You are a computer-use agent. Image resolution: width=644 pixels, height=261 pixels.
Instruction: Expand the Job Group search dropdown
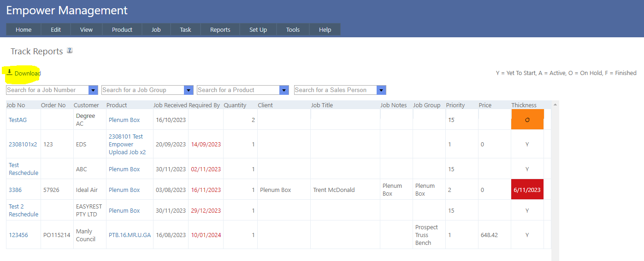click(188, 90)
